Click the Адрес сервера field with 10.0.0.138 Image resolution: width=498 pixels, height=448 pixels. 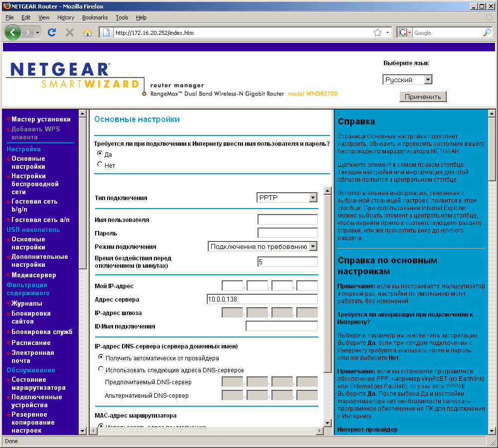(x=262, y=299)
